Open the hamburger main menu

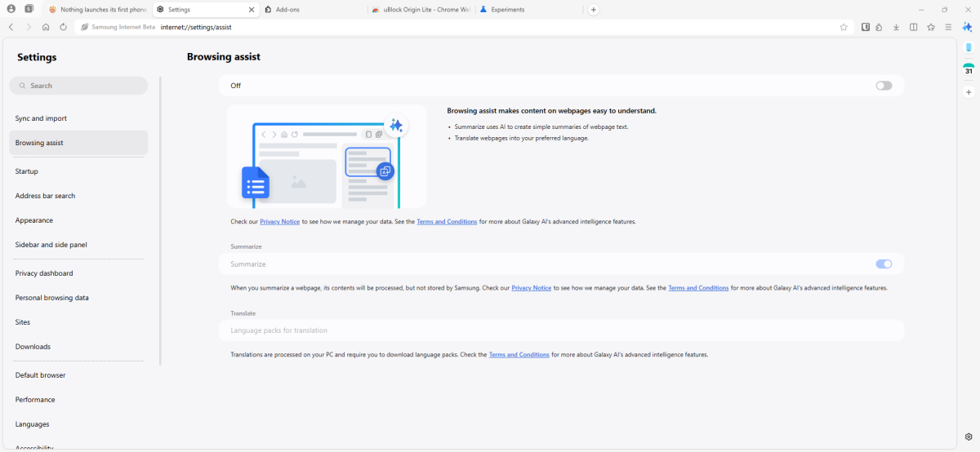[x=948, y=27]
